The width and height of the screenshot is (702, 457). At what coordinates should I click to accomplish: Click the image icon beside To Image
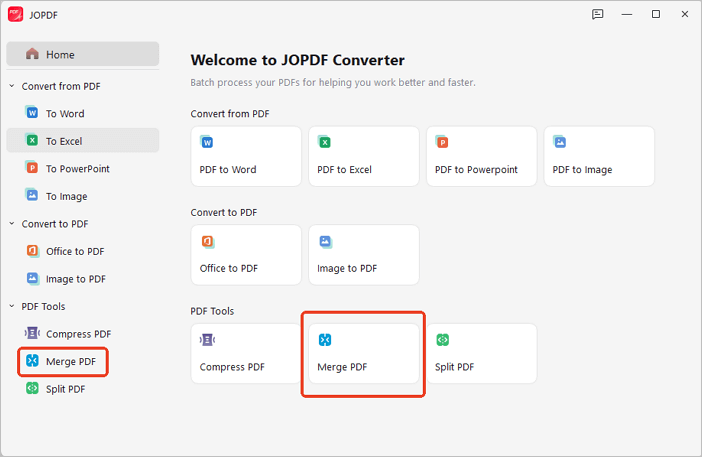(32, 196)
